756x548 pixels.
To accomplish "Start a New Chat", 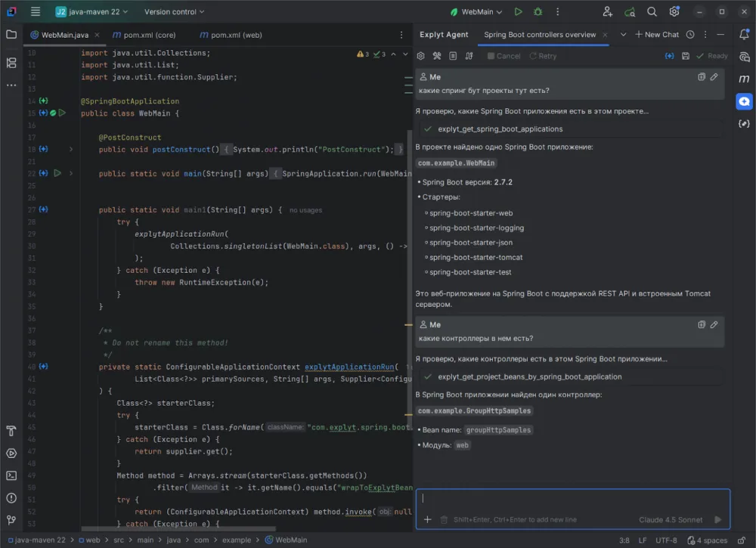I will click(x=657, y=35).
